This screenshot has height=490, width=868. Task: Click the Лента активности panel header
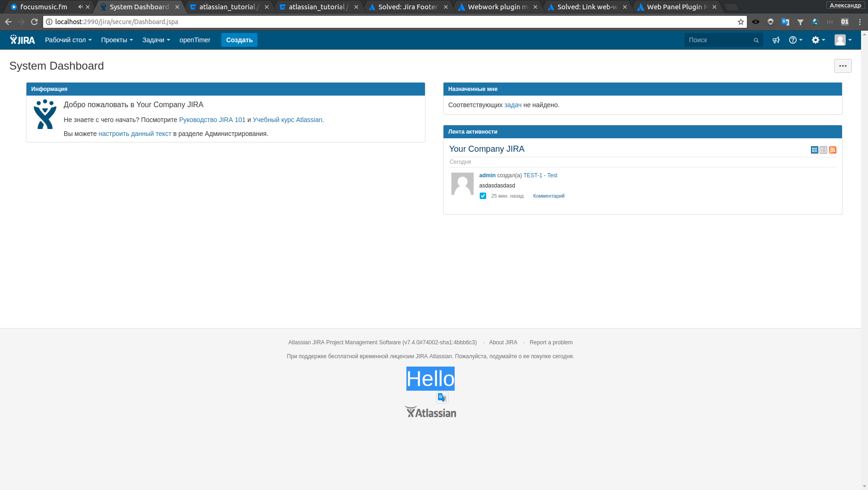point(643,132)
